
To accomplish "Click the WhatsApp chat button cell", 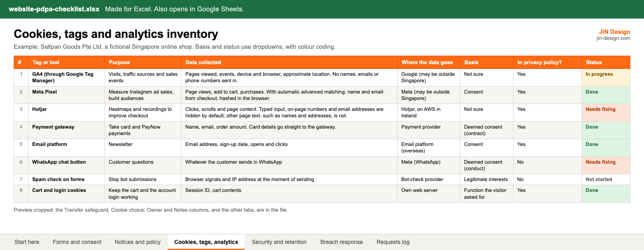I will 66,165.
